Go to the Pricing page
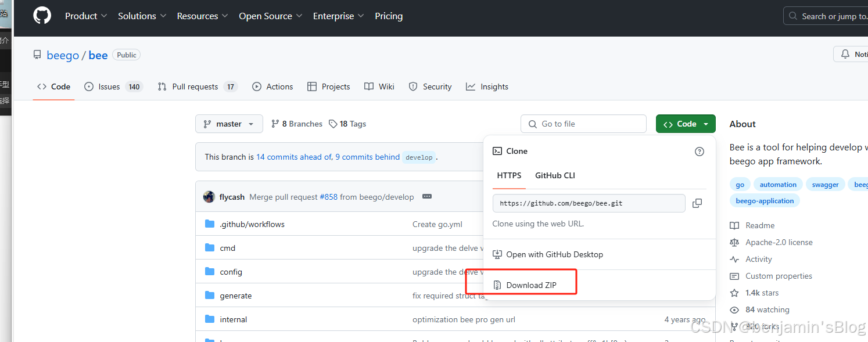 [x=389, y=16]
